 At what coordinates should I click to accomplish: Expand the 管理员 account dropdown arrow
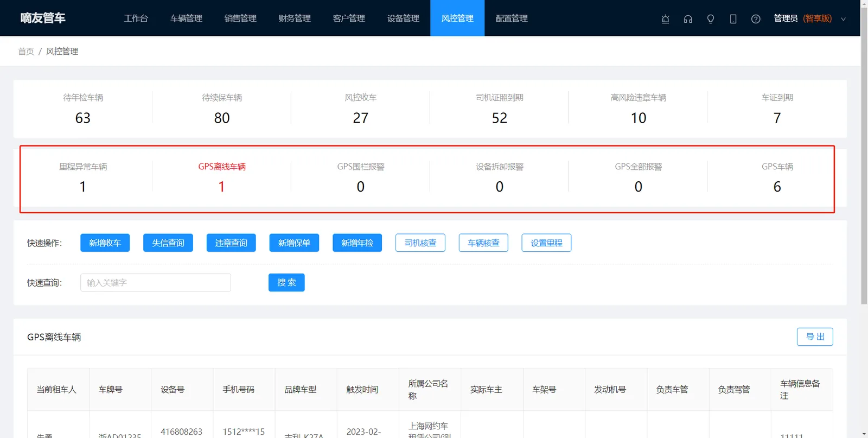(843, 19)
